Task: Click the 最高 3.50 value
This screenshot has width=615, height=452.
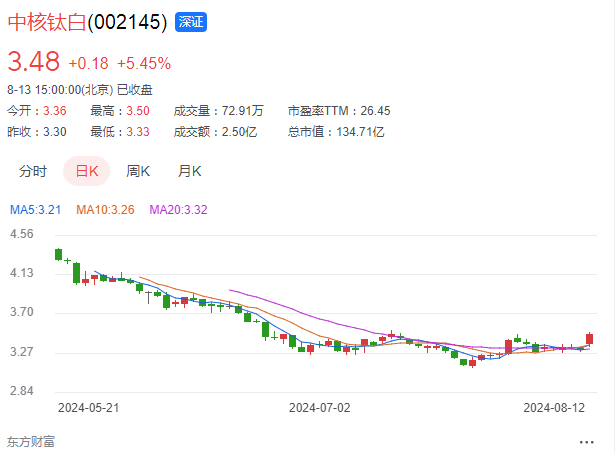Action: point(138,111)
